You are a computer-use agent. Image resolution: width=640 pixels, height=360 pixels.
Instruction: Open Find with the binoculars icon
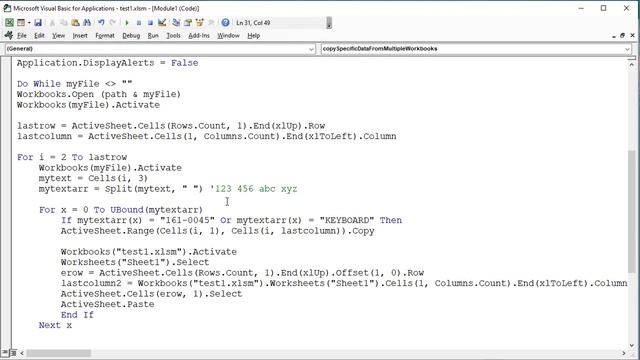coord(87,23)
